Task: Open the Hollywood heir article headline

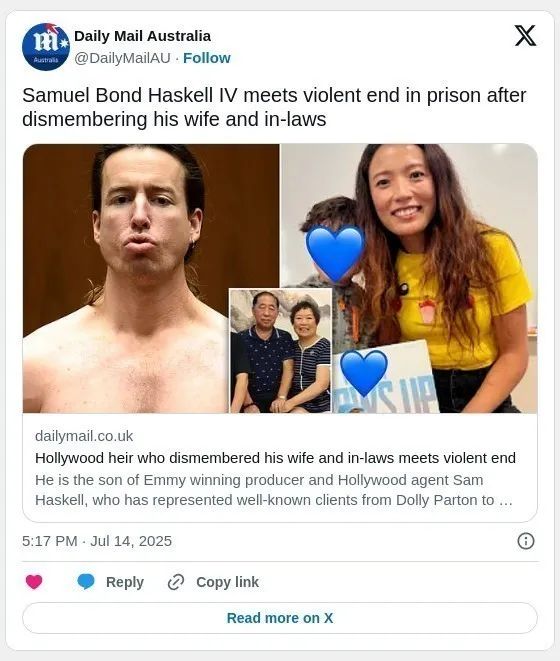Action: 275,458
